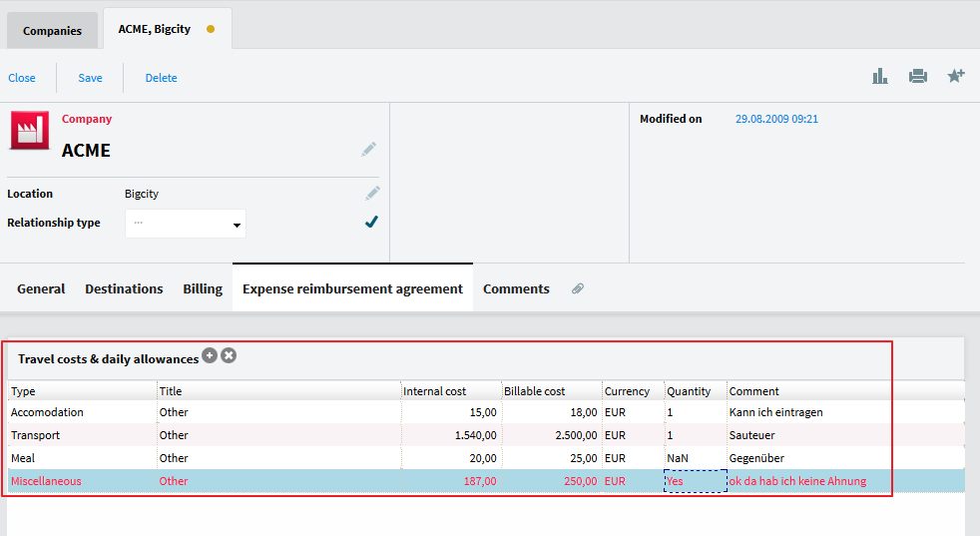The image size is (980, 536).
Task: Click the Type column header
Action: coord(82,391)
